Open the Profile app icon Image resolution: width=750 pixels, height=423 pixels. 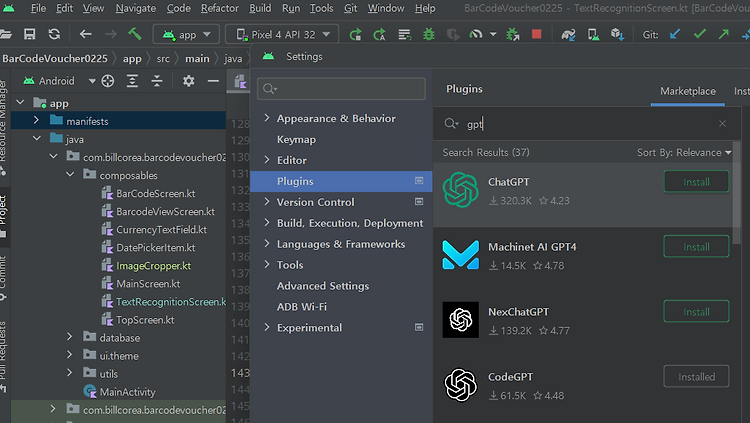tap(475, 34)
